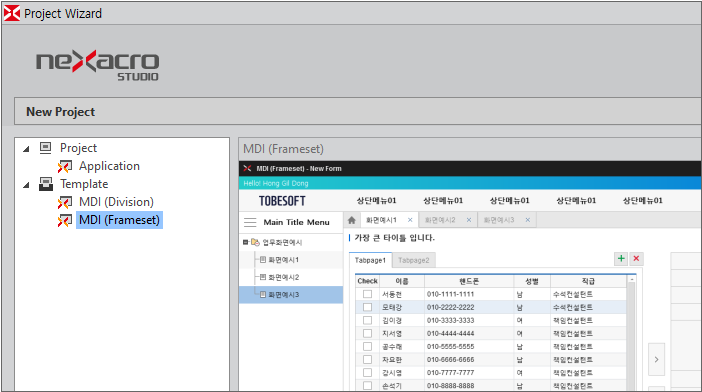Check the checkbox in the 010-2222-2222 row
The height and width of the screenshot is (392, 702).
coord(368,307)
